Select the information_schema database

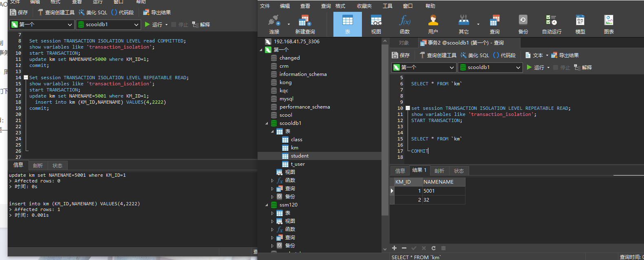point(303,74)
